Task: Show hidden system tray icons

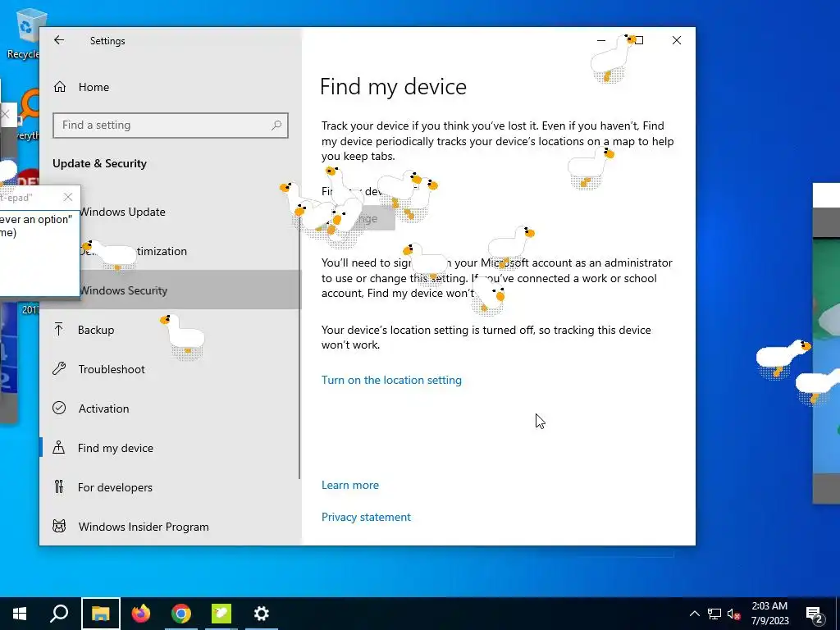Action: tap(694, 614)
